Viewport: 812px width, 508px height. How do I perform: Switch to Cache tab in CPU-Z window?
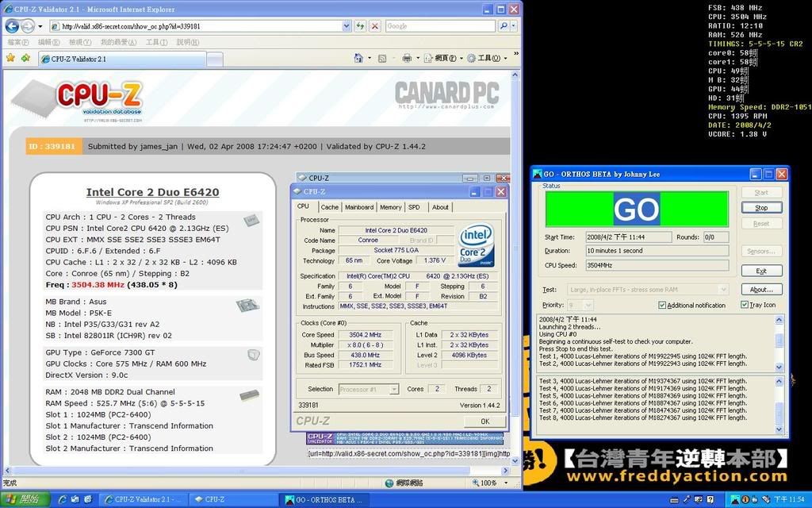pyautogui.click(x=329, y=207)
